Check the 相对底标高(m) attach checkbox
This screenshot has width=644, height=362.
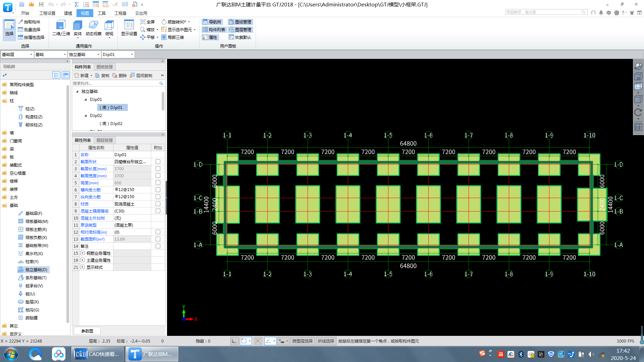158,232
